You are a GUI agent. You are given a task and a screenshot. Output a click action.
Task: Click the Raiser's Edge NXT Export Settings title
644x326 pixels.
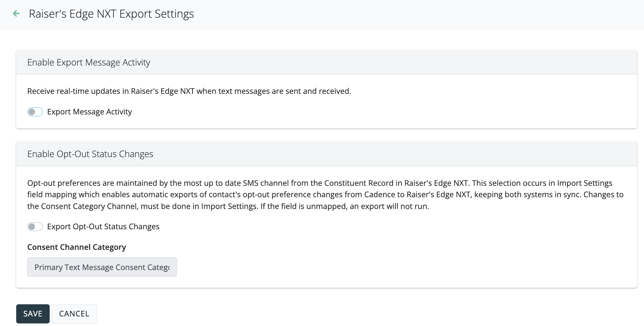tap(111, 14)
